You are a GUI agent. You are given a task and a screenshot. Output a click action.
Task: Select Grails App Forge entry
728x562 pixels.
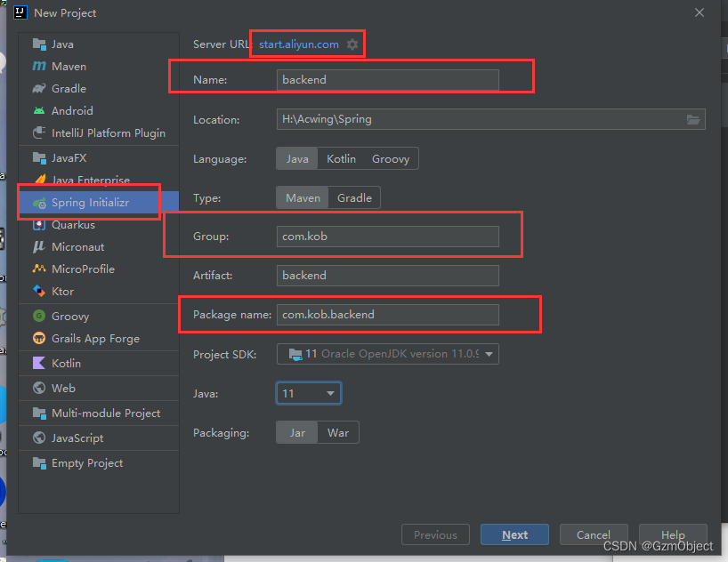99,338
